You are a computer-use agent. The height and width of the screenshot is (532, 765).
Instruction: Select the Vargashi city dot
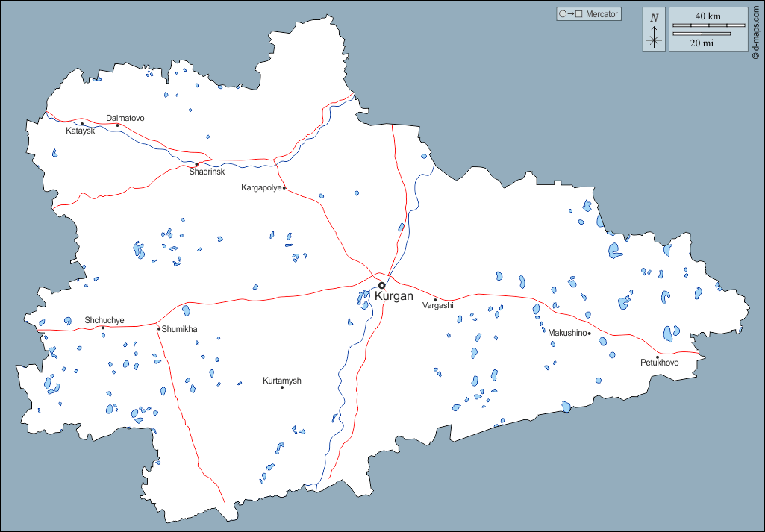435,300
